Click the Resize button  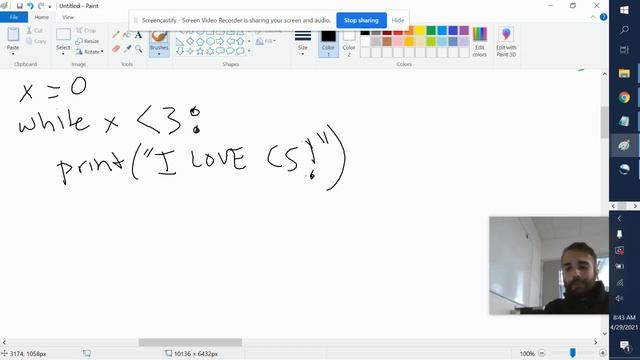click(x=87, y=41)
